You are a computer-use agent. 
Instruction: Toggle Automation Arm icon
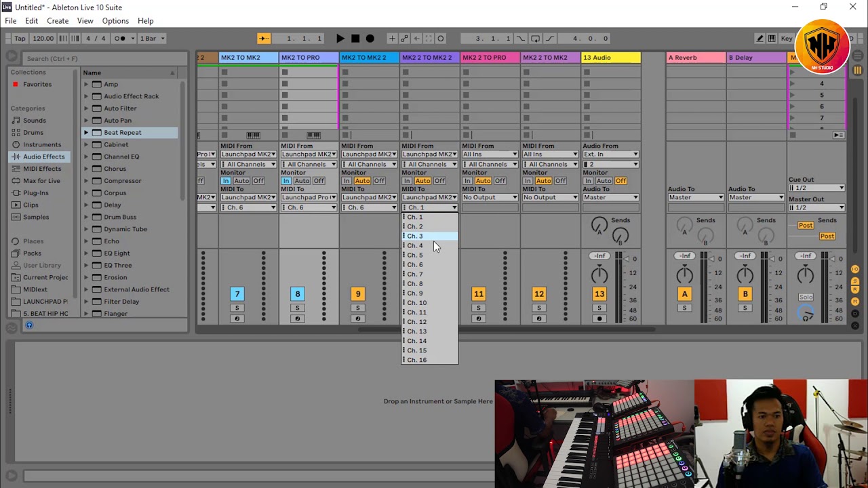point(404,39)
